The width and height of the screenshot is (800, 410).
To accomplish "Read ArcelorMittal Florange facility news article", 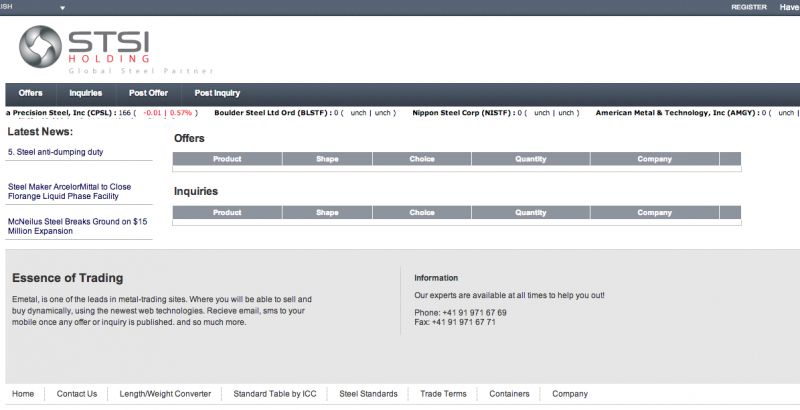I will point(69,191).
